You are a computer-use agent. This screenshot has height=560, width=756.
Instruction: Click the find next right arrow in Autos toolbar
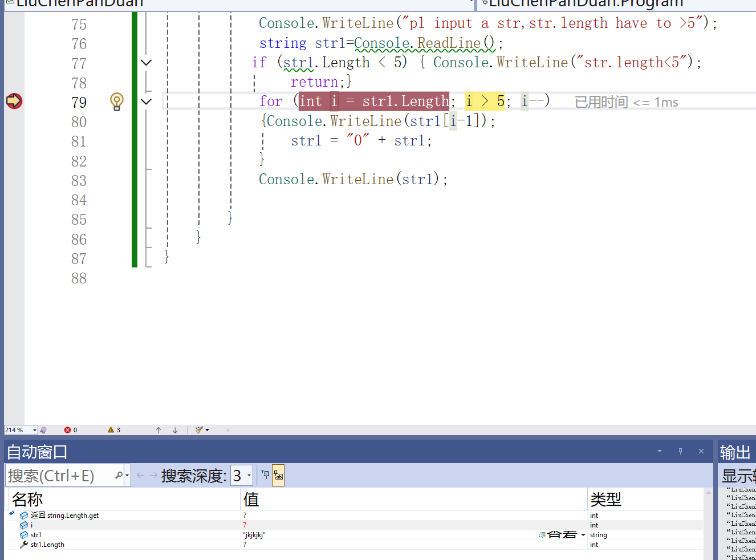pos(153,475)
